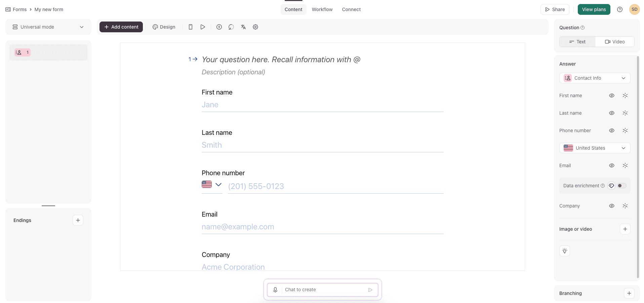Open the United States country dropdown
This screenshot has width=644, height=303.
point(595,148)
